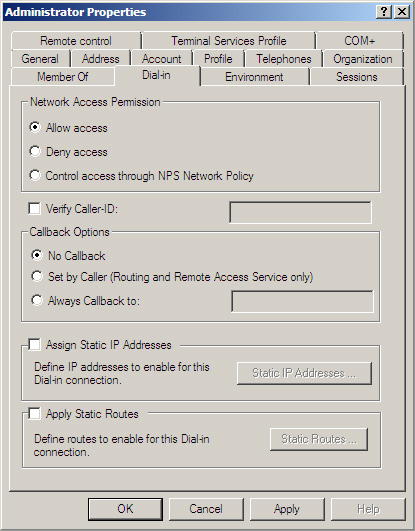
Task: Open the Environment tab
Action: point(254,77)
